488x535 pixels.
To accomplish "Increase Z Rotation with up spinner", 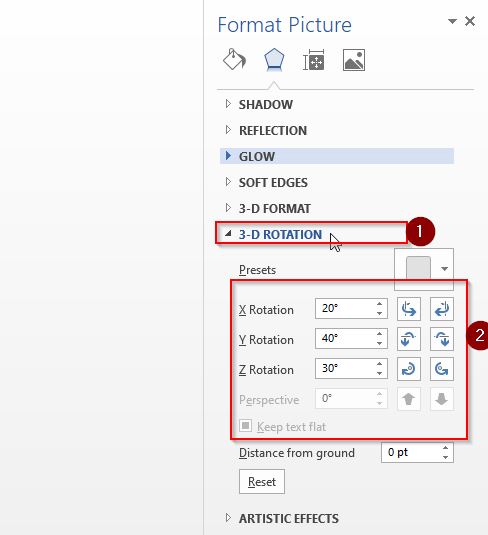I will pos(379,364).
